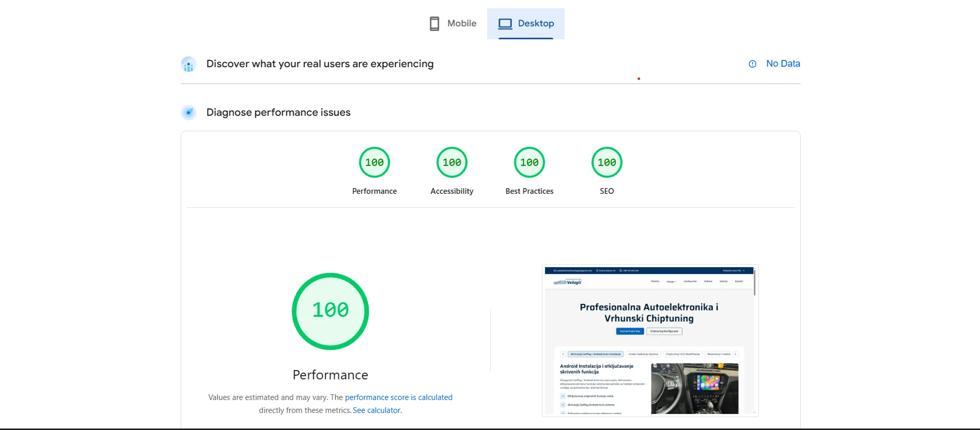This screenshot has height=430, width=980.
Task: Click the info icon beside No Data
Action: point(753,64)
